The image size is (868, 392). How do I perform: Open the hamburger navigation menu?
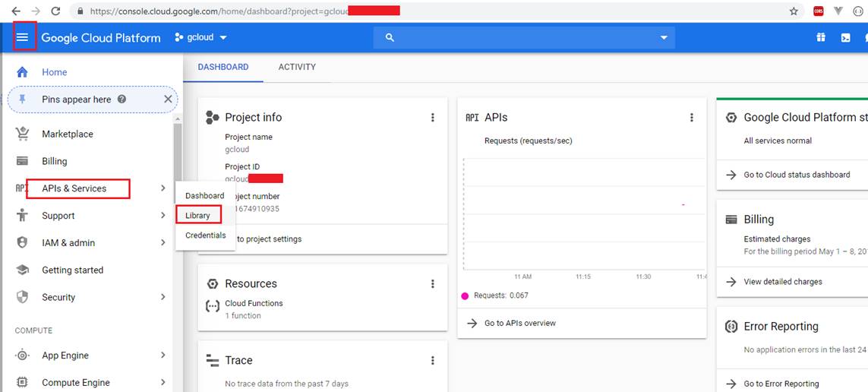pyautogui.click(x=22, y=37)
